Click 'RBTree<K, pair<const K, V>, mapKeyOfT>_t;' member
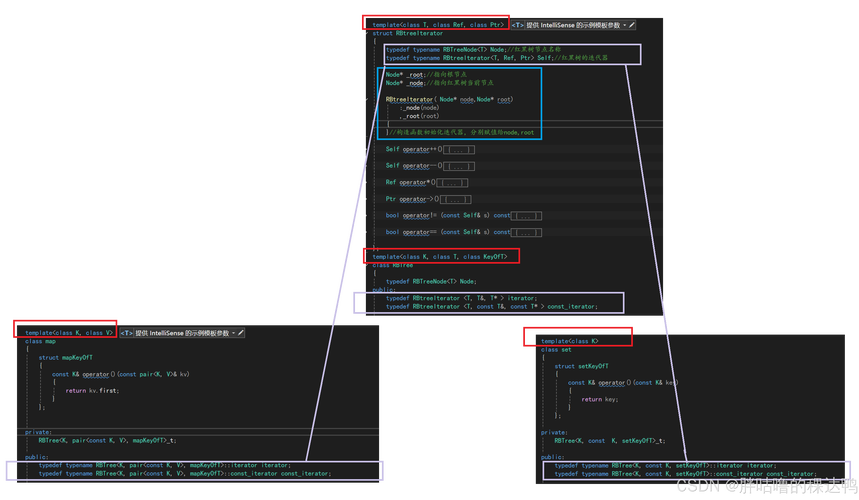 107,440
